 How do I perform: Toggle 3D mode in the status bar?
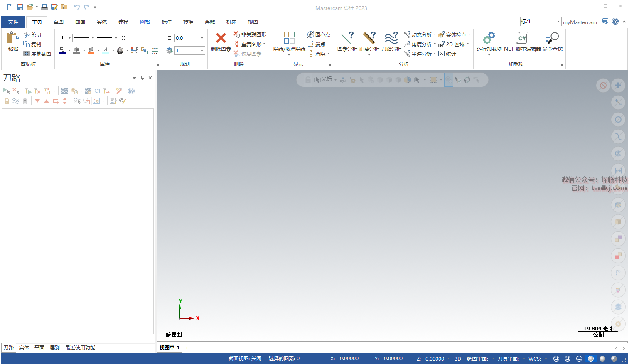(458, 359)
